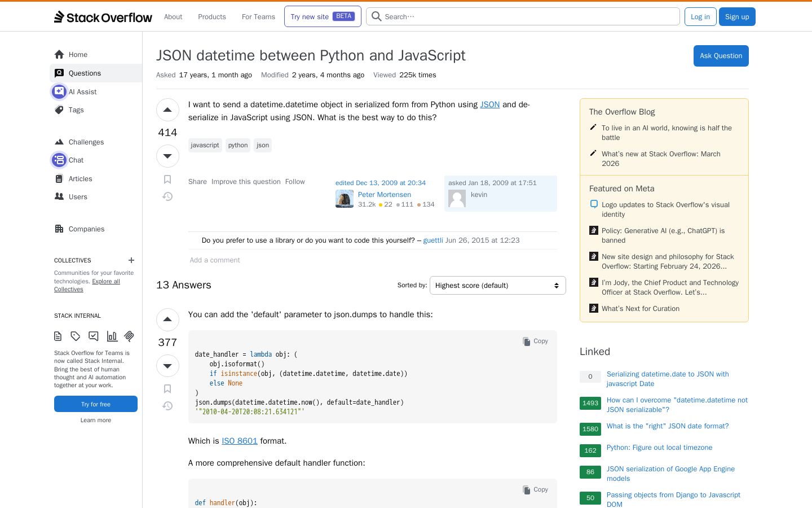Open Chat in the sidebar

96,160
